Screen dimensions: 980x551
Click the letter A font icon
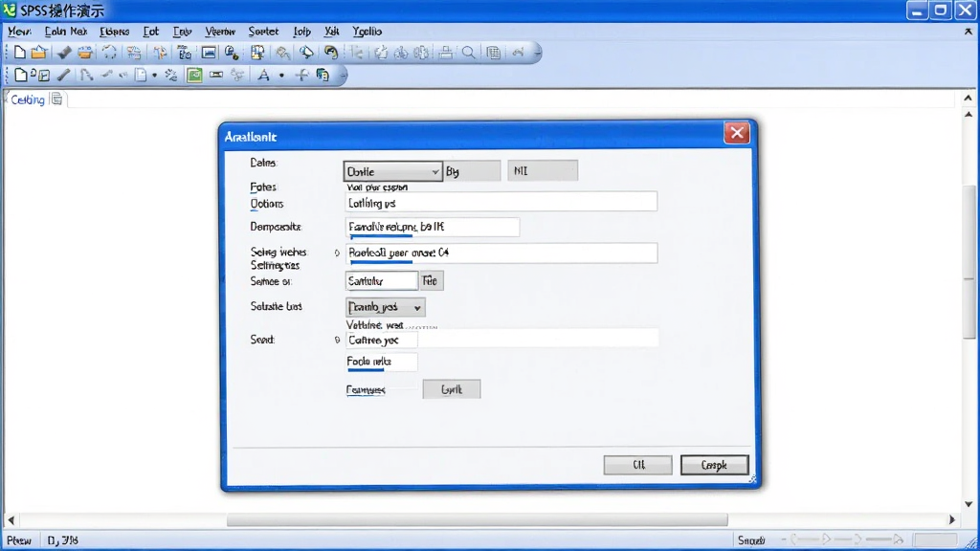[264, 75]
